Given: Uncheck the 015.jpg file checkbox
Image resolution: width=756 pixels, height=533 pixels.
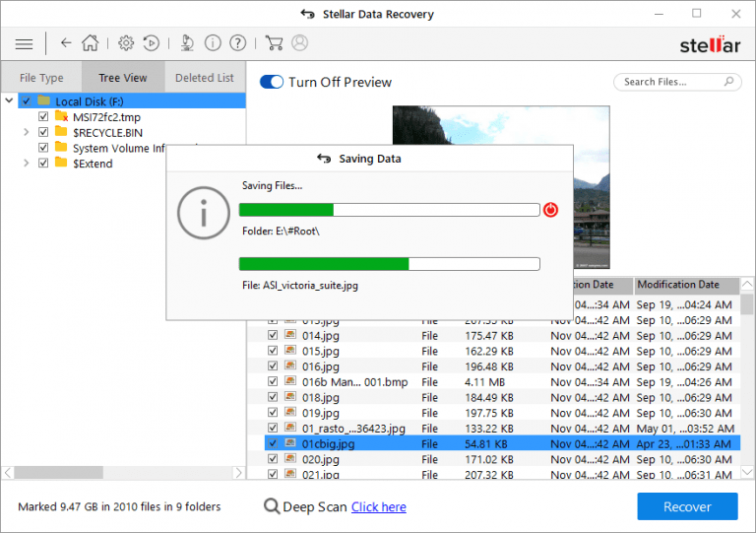Looking at the screenshot, I should (x=273, y=350).
